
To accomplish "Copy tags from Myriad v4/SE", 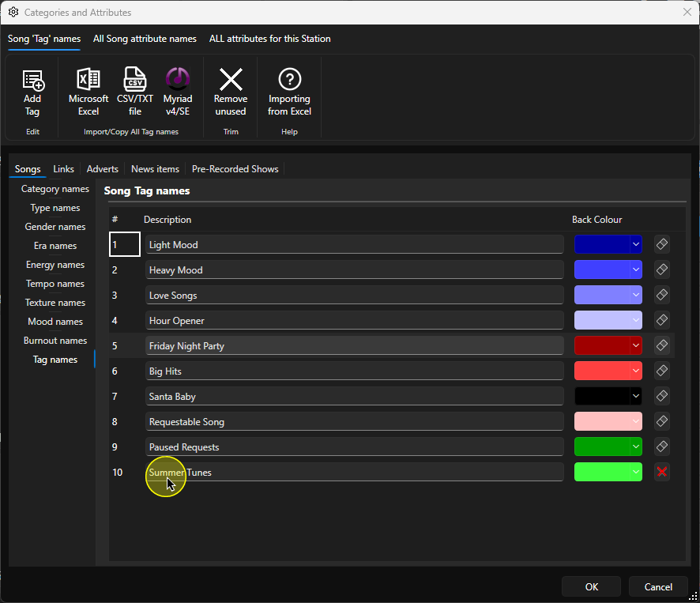I will (178, 92).
